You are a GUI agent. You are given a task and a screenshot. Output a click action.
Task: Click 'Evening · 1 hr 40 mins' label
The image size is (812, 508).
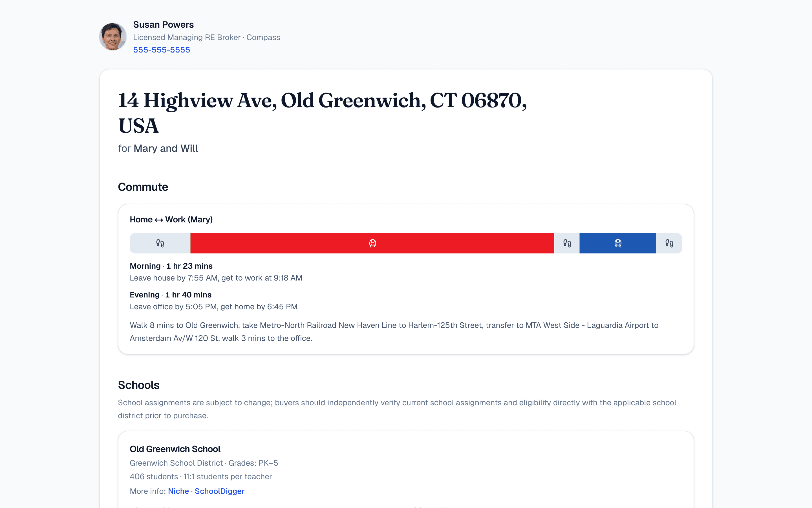point(171,295)
